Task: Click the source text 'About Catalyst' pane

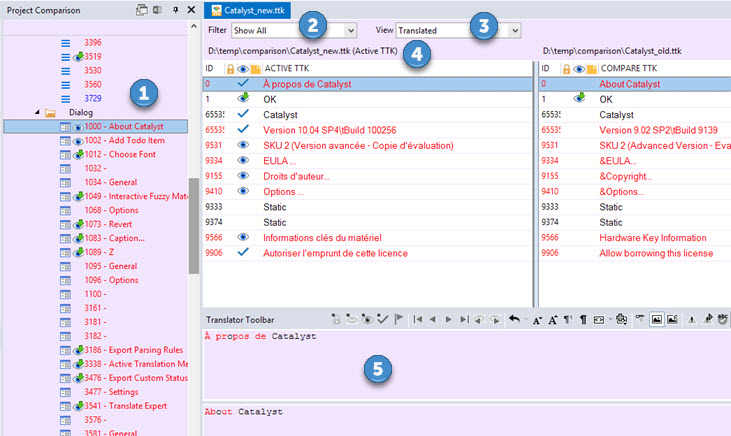Action: (x=467, y=420)
